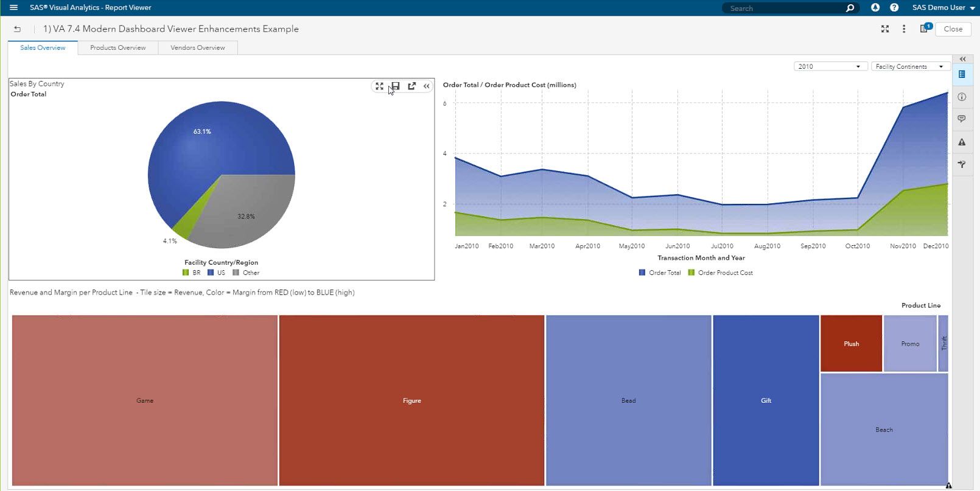Open the selected list pane in the sidebar
The width and height of the screenshot is (980, 491).
962,74
